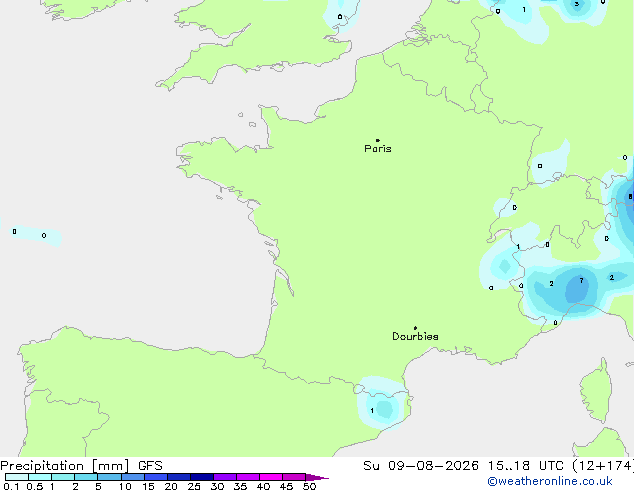This screenshot has height=490, width=634.
Task: Click the Paris location dot marker
Action: 378,140
